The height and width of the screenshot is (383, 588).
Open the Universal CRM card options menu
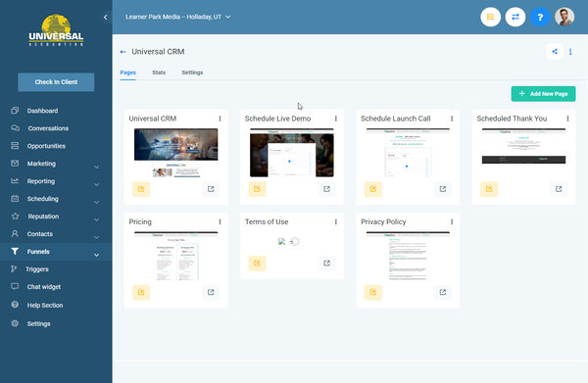(x=220, y=119)
